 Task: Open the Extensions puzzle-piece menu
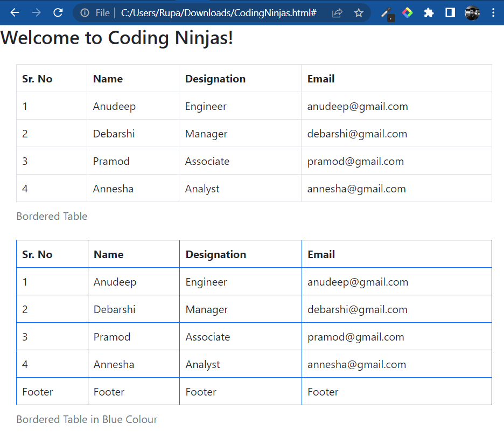(429, 12)
